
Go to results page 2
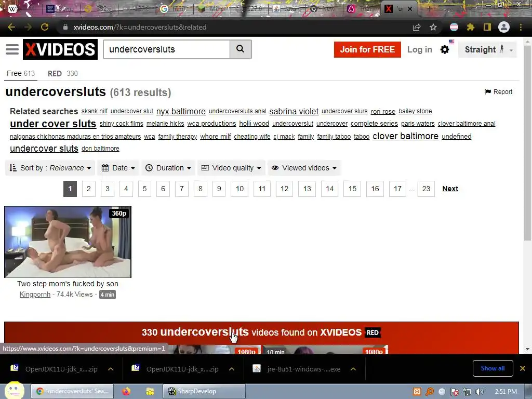(x=88, y=189)
